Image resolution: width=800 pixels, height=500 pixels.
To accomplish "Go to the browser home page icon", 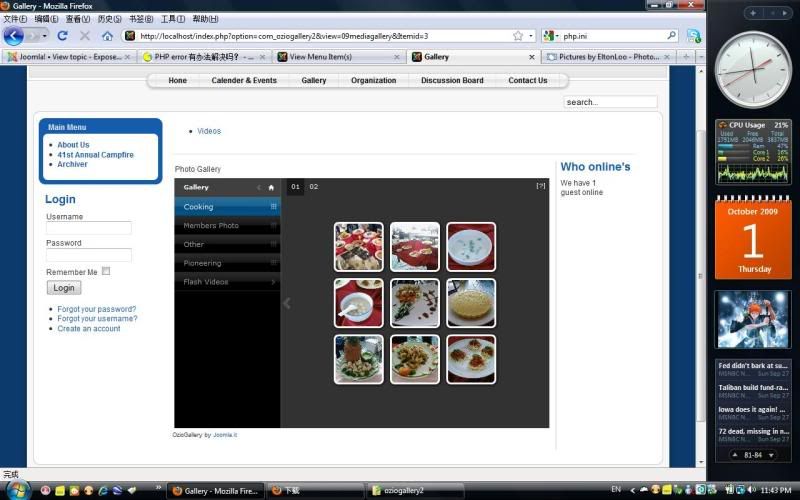I will pos(107,36).
